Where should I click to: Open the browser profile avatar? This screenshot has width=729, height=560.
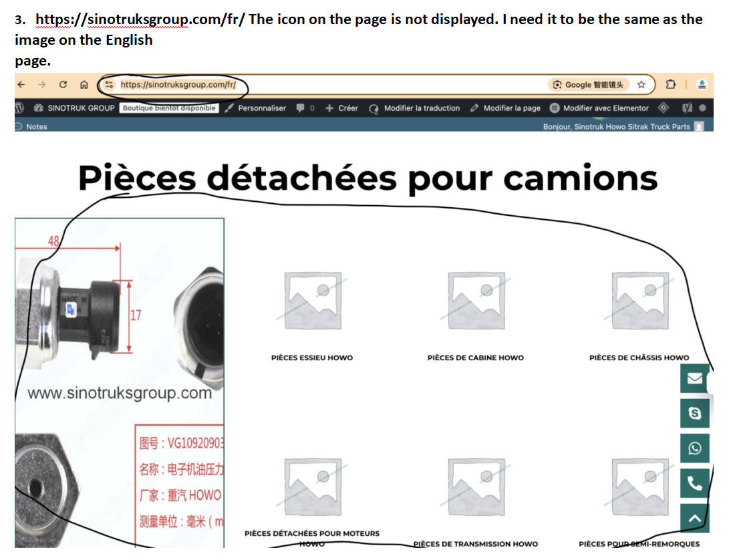pos(702,85)
